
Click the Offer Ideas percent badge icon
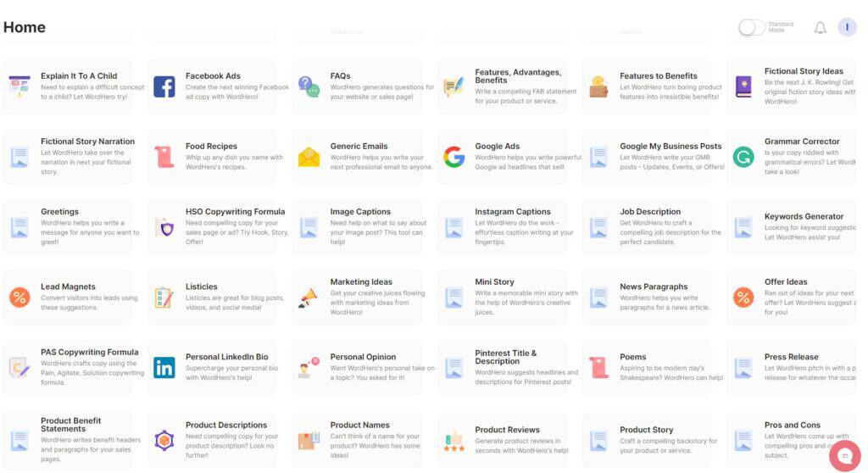[x=743, y=298]
